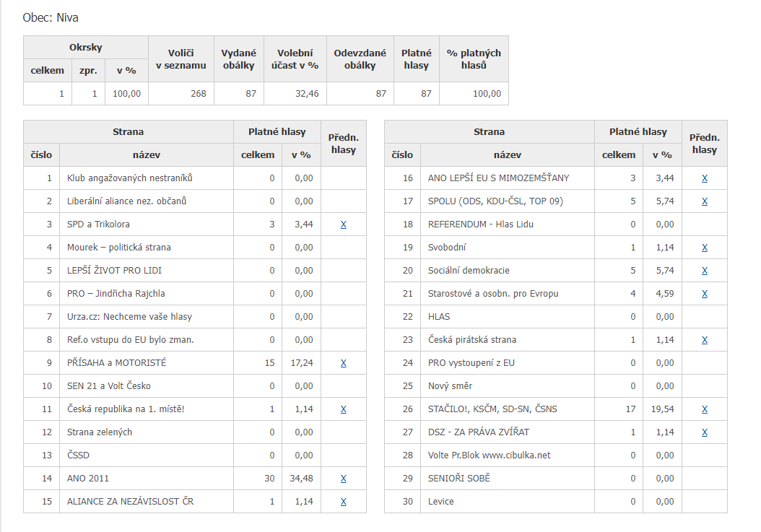Open preferential votes for Sociální demokracie

(x=705, y=271)
